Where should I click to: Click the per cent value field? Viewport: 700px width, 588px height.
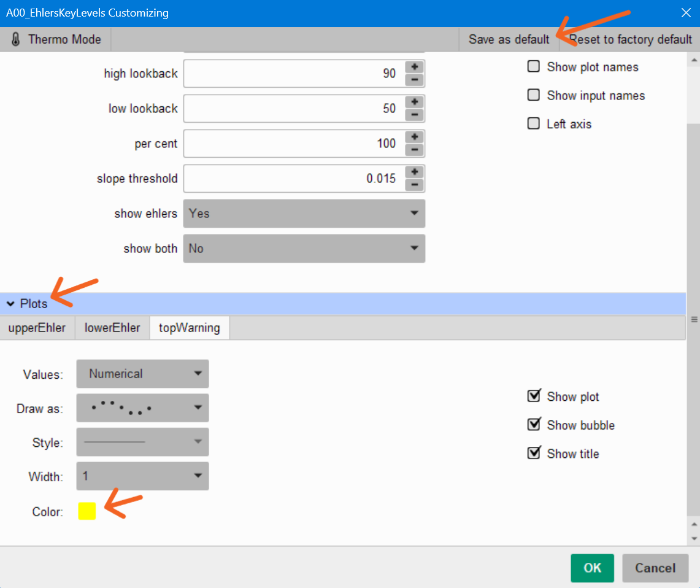[293, 143]
